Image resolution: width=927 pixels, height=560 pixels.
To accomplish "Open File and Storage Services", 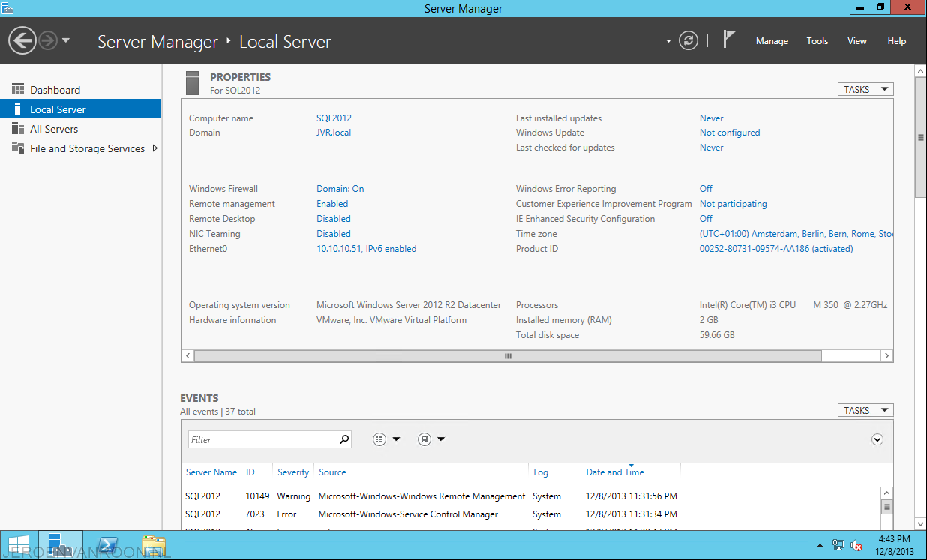I will click(80, 148).
